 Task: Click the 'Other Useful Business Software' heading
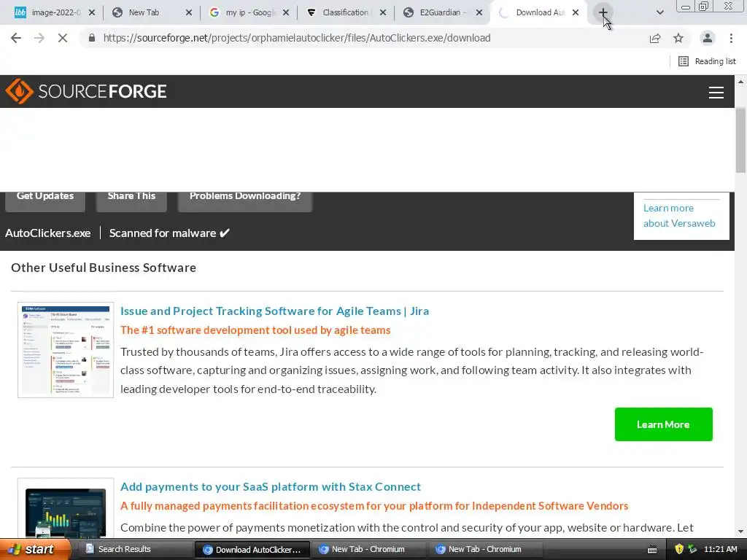pyautogui.click(x=104, y=268)
